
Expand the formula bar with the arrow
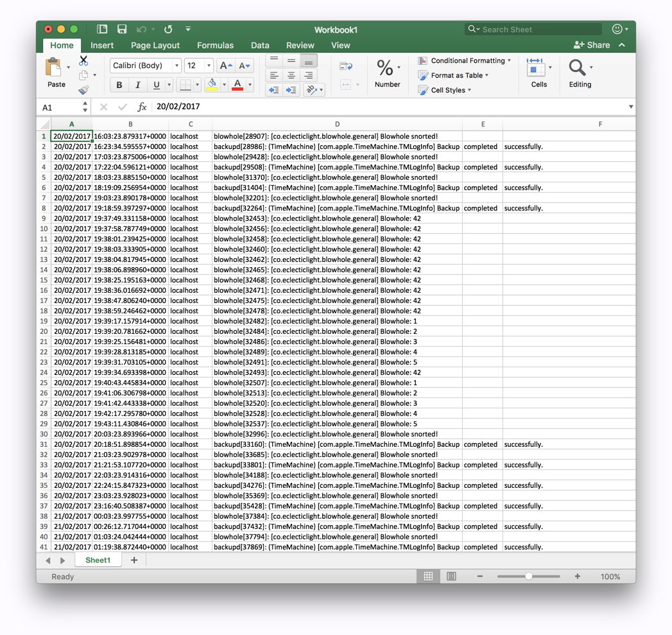(630, 107)
